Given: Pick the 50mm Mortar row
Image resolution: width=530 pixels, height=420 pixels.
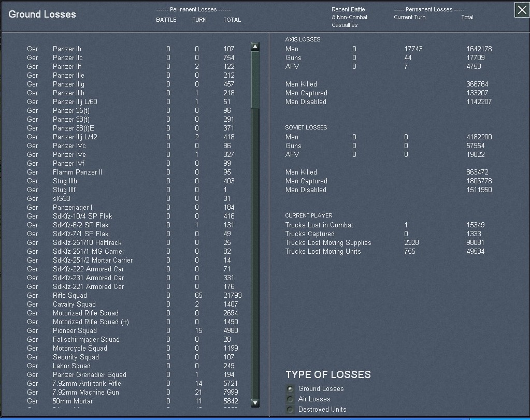Looking at the screenshot, I should pyautogui.click(x=73, y=401).
